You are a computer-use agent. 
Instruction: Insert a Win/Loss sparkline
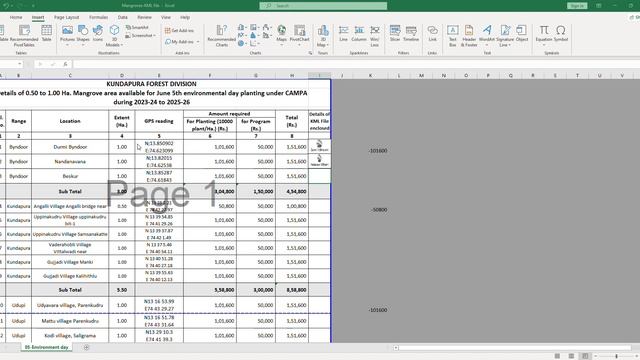(x=375, y=36)
